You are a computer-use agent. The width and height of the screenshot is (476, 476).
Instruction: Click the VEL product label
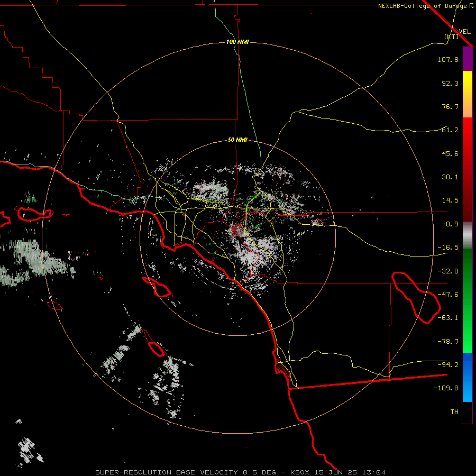(464, 32)
